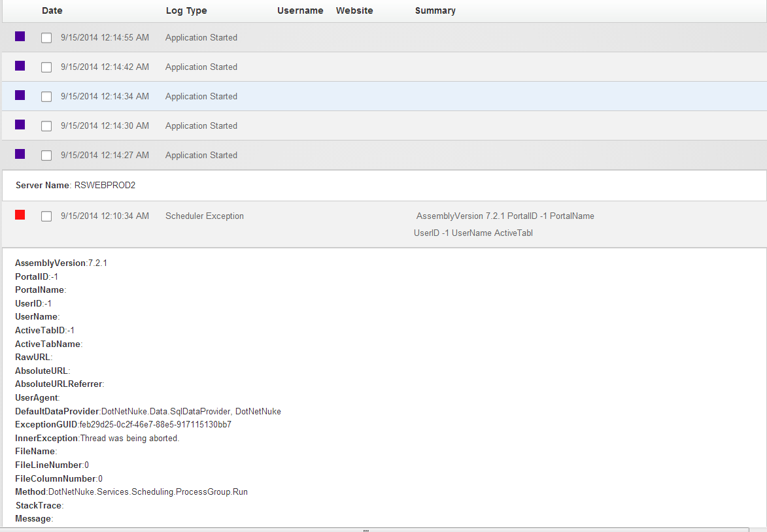Click the UserAgent label
The width and height of the screenshot is (767, 532).
(x=38, y=398)
